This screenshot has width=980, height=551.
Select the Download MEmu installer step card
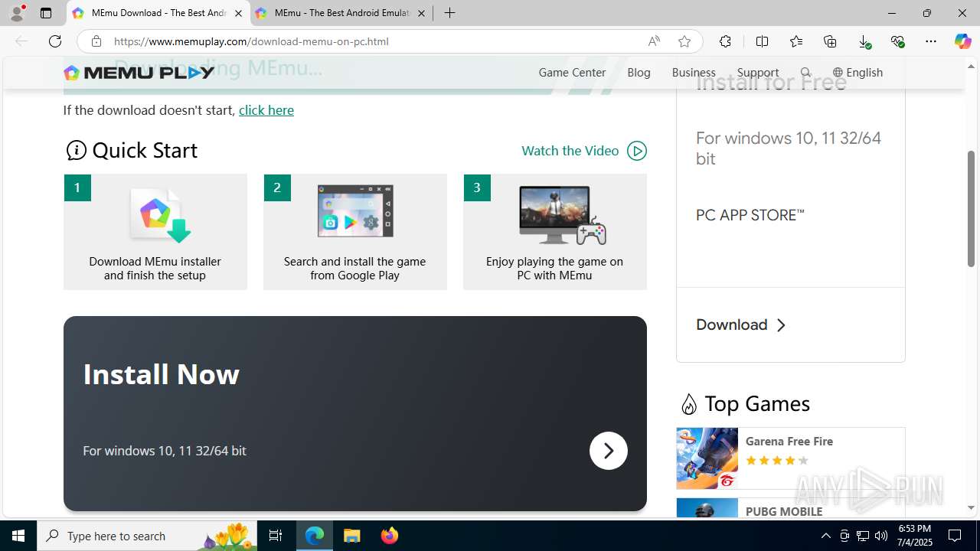[155, 232]
